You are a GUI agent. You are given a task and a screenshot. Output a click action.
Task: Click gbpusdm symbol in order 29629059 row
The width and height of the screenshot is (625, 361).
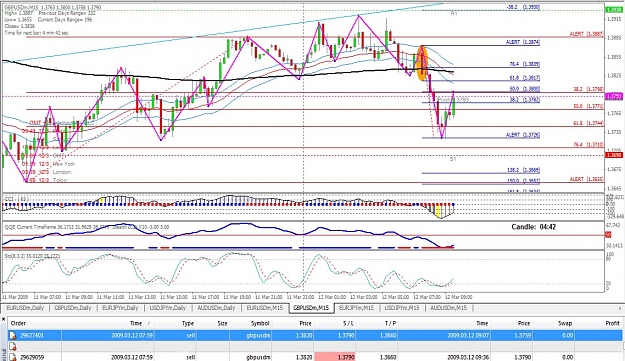(258, 357)
